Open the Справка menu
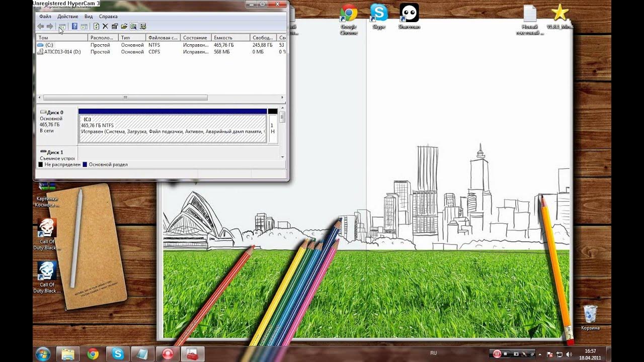Viewport: 644px width, 362px height. point(108,17)
